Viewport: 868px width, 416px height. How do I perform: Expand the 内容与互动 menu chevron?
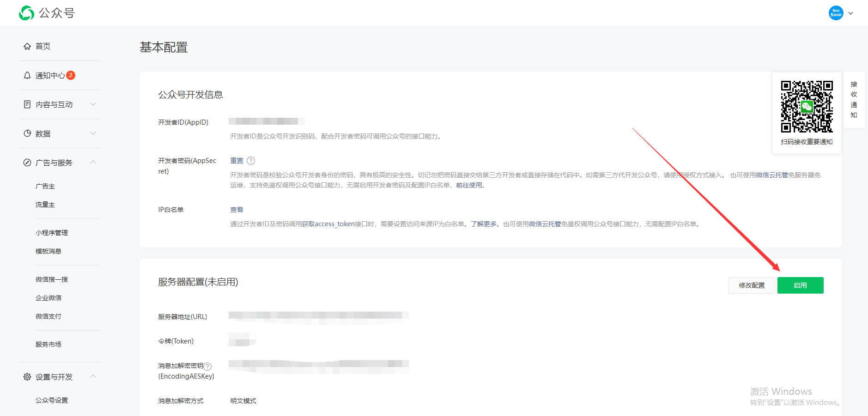[x=93, y=104]
